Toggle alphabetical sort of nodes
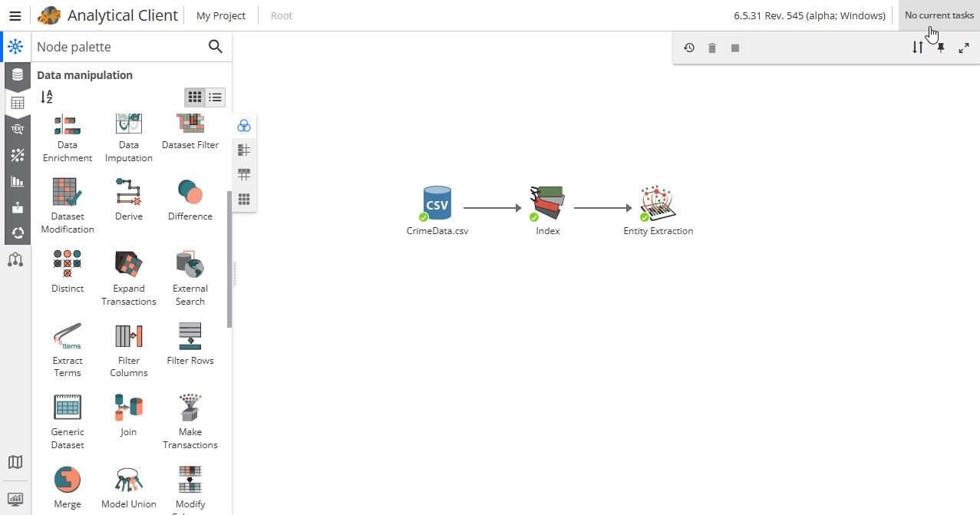This screenshot has width=980, height=515. [47, 97]
